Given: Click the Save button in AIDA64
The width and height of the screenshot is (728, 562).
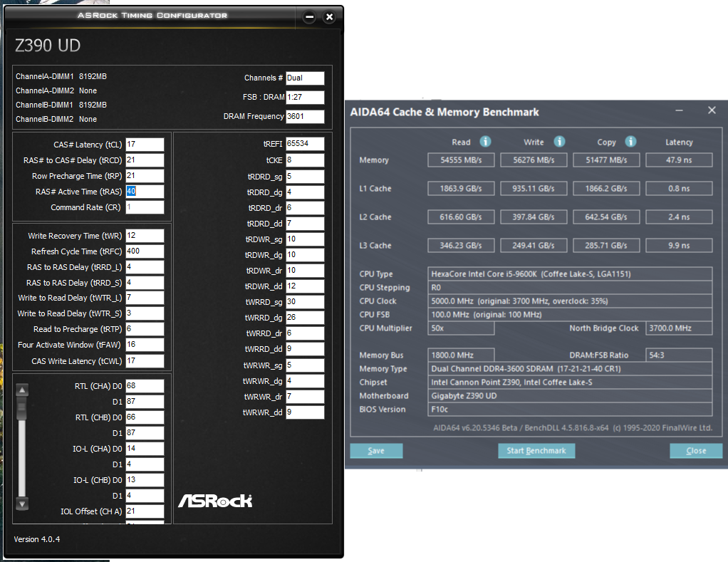Looking at the screenshot, I should click(x=376, y=451).
